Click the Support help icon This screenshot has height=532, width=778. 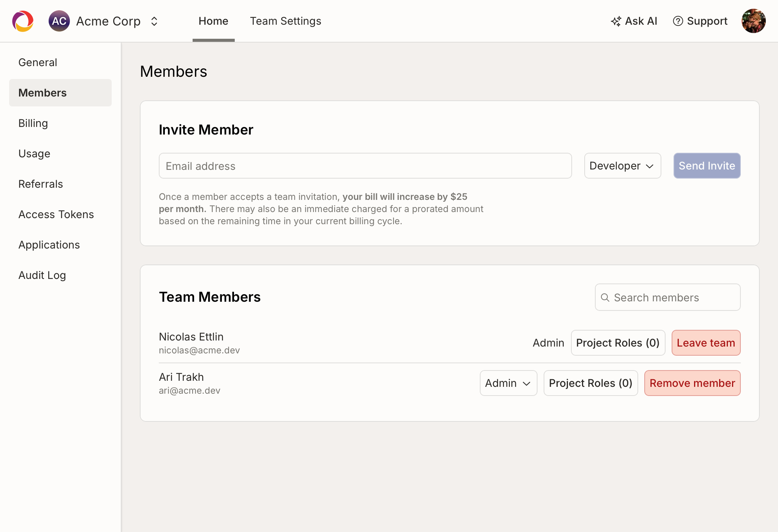(x=678, y=21)
